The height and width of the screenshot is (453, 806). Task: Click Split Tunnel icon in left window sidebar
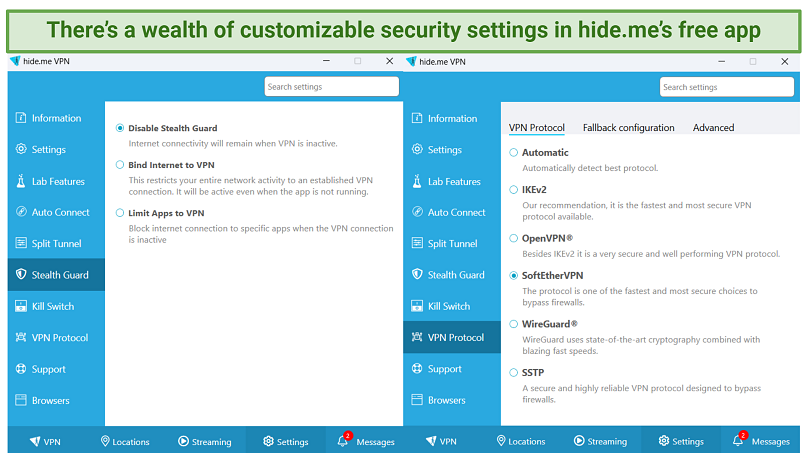21,243
